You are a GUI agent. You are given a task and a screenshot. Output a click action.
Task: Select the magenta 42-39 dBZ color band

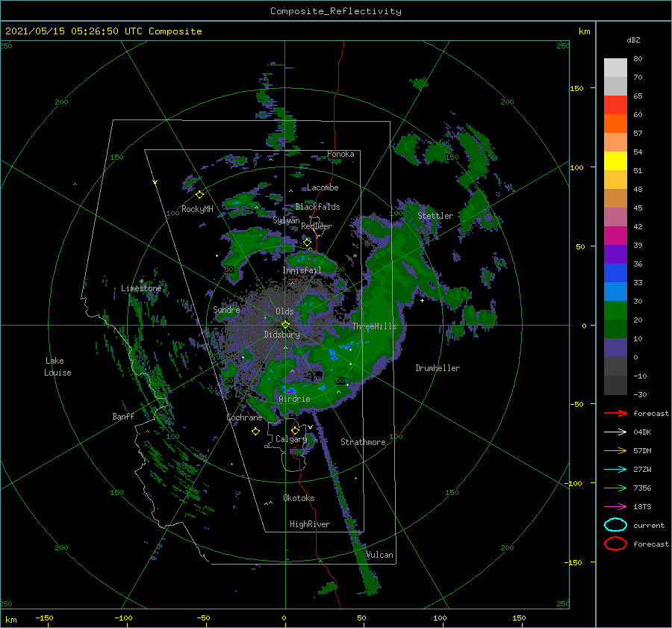point(615,235)
